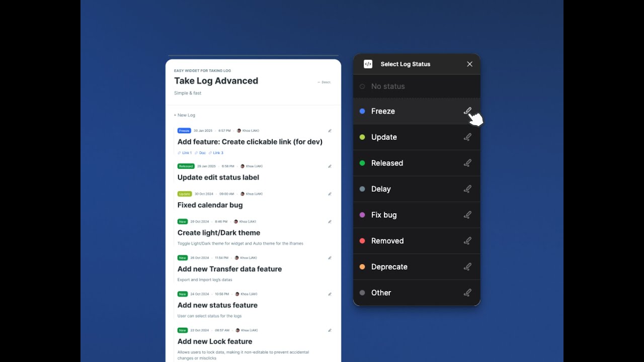Toggle the Descr. description control
Image resolution: width=644 pixels, height=362 pixels.
(324, 82)
